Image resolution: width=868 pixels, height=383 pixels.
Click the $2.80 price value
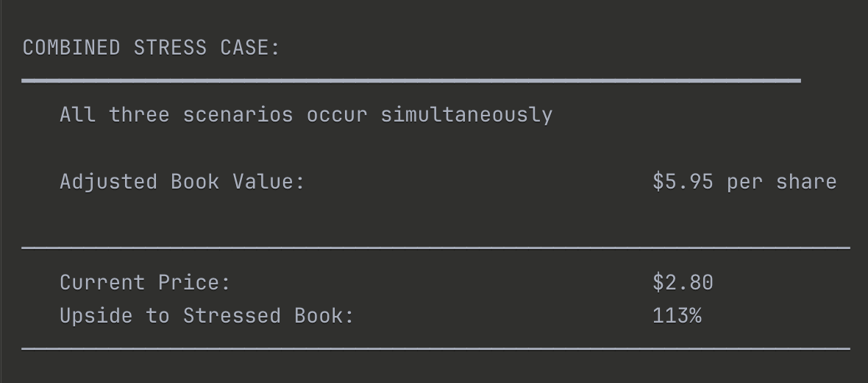point(683,283)
